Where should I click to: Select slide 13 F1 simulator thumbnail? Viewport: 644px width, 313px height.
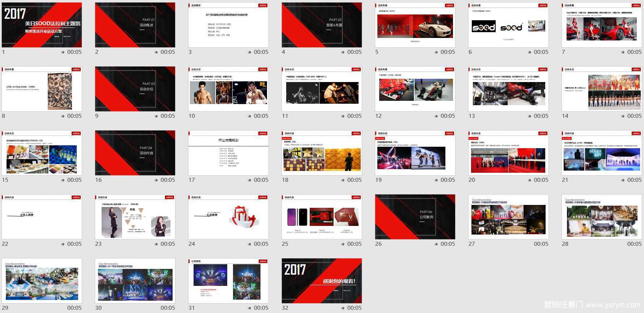pos(509,89)
